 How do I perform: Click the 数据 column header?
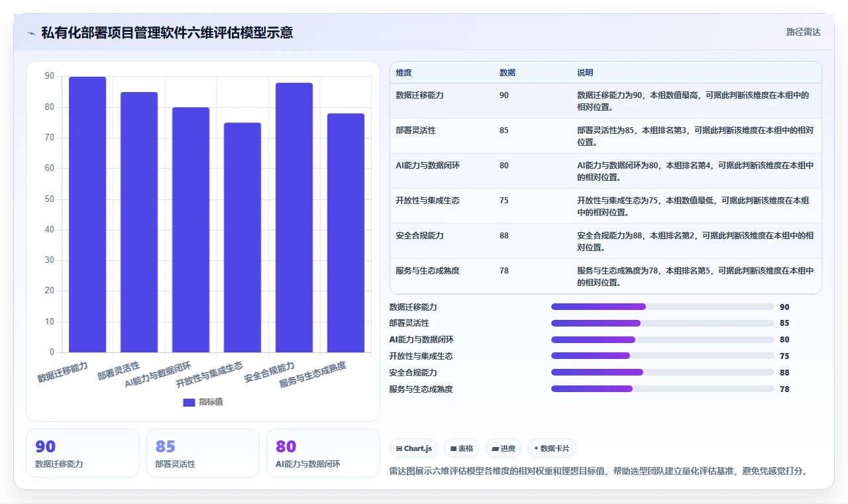click(x=507, y=73)
